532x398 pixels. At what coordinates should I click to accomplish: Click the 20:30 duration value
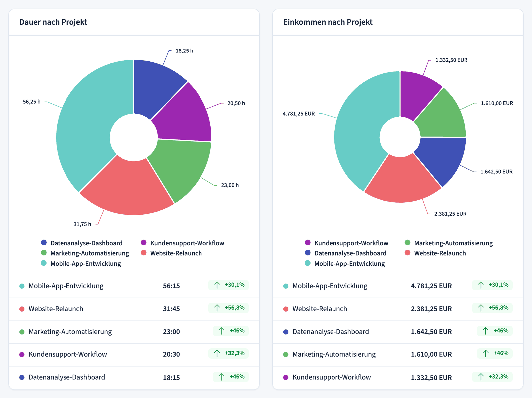(x=171, y=355)
